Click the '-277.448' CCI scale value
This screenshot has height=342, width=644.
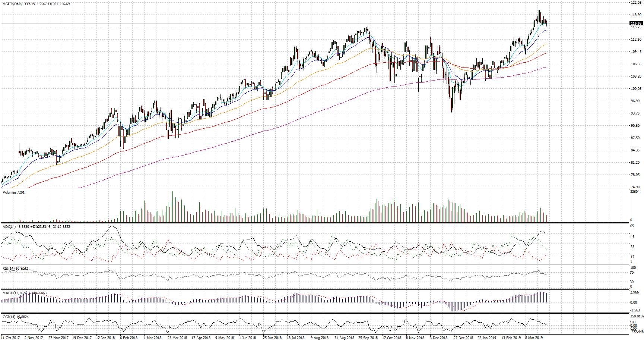[637, 332]
